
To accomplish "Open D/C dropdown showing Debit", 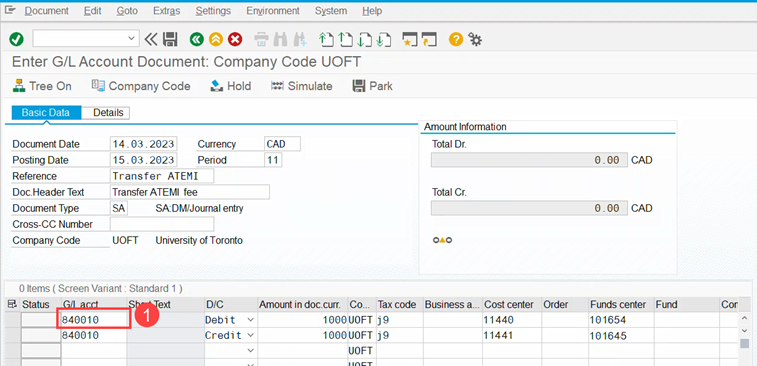I will [251, 320].
